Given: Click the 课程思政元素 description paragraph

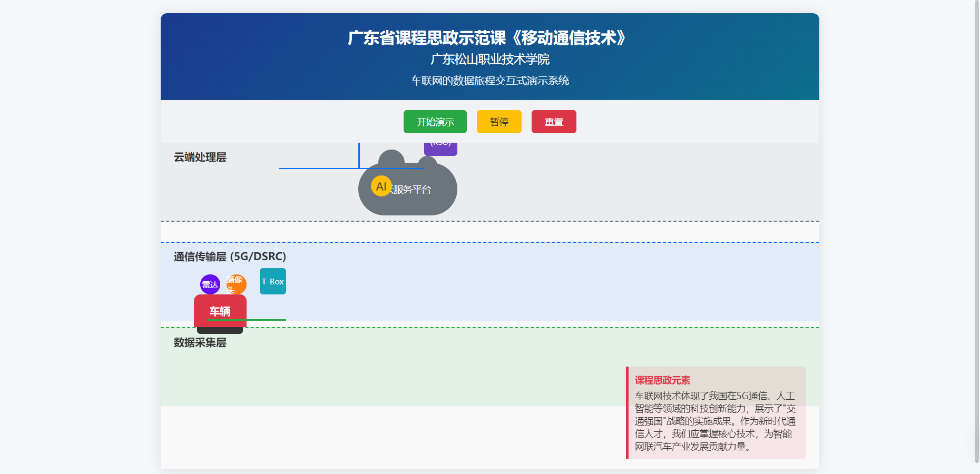Looking at the screenshot, I should (715, 421).
